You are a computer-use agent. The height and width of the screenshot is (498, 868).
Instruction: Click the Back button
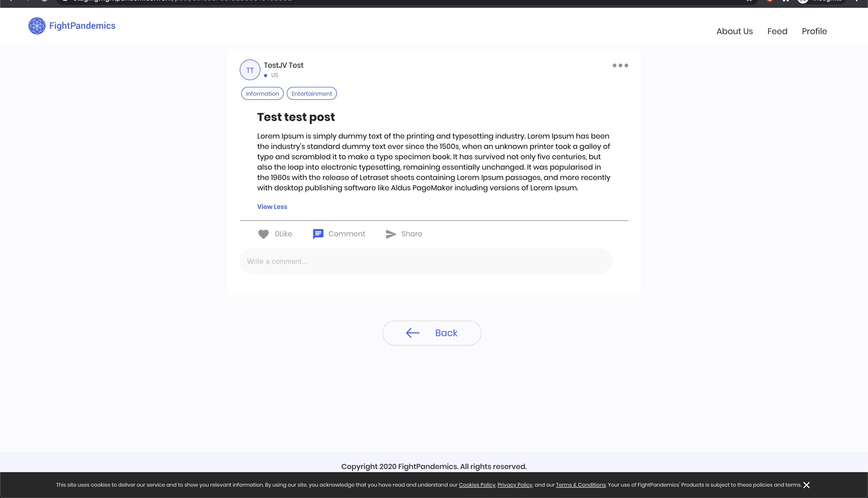pos(432,333)
